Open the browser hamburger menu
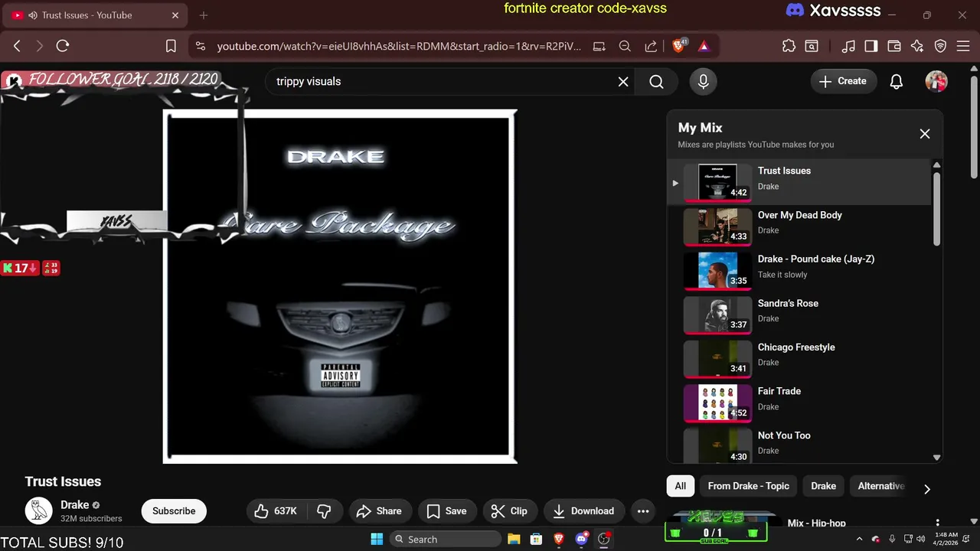The height and width of the screenshot is (551, 980). point(963,46)
